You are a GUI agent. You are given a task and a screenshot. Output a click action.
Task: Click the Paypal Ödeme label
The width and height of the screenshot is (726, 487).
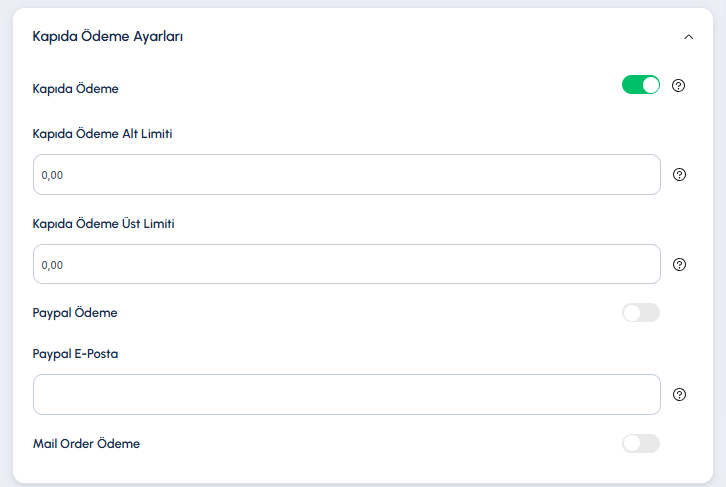pos(75,313)
